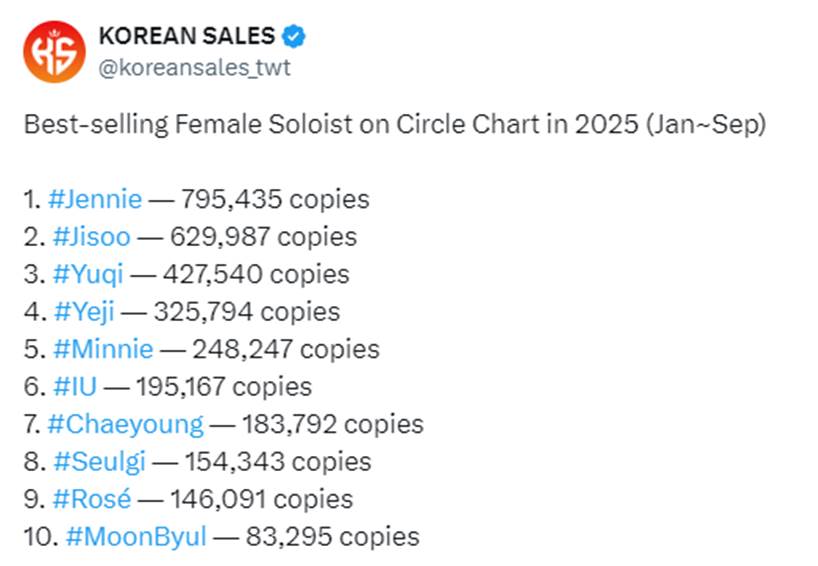Viewport: 818px width, 566px height.
Task: Click the 629,987 copies figure
Action: pyautogui.click(x=262, y=237)
